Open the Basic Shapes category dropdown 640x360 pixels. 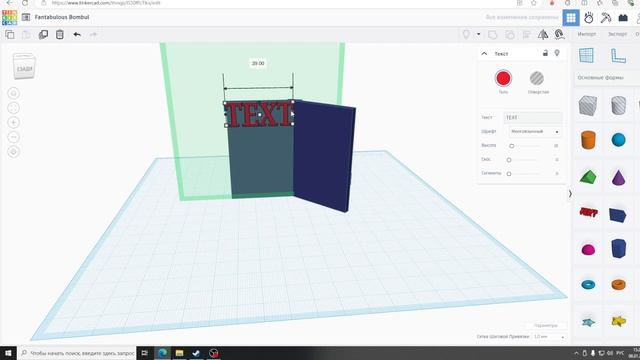[x=607, y=78]
